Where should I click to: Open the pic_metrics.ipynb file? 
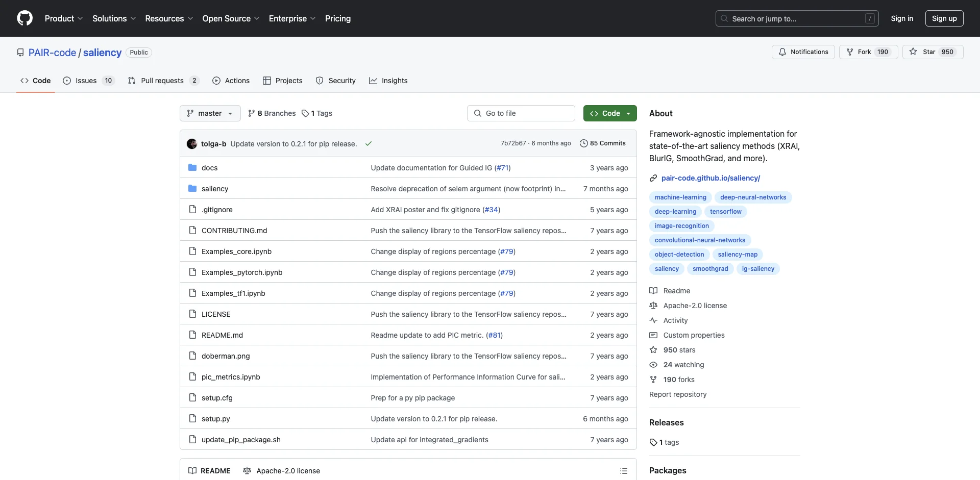(x=231, y=377)
